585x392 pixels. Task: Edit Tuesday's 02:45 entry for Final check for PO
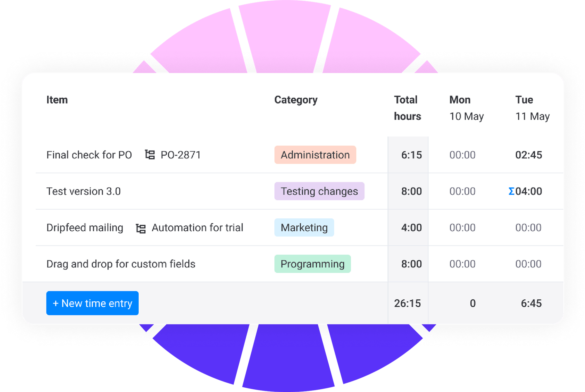529,155
